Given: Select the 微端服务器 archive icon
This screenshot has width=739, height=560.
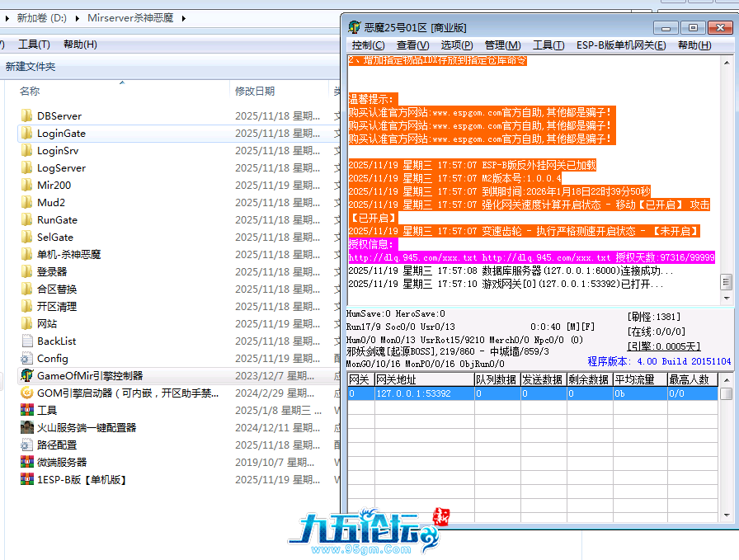Looking at the screenshot, I should tap(27, 462).
